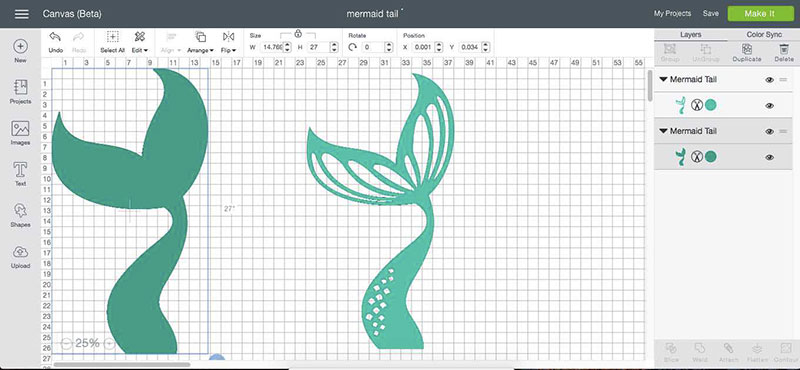Click the Upload icon

[x=20, y=252]
